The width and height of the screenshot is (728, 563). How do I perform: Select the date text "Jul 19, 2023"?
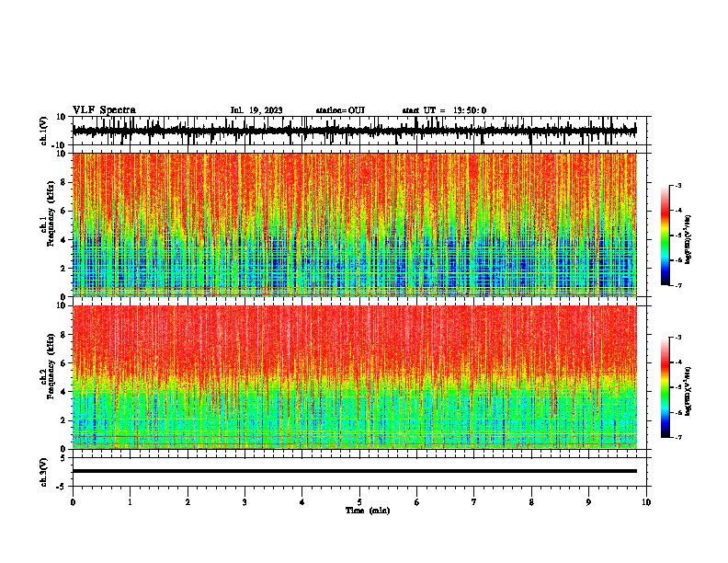256,110
